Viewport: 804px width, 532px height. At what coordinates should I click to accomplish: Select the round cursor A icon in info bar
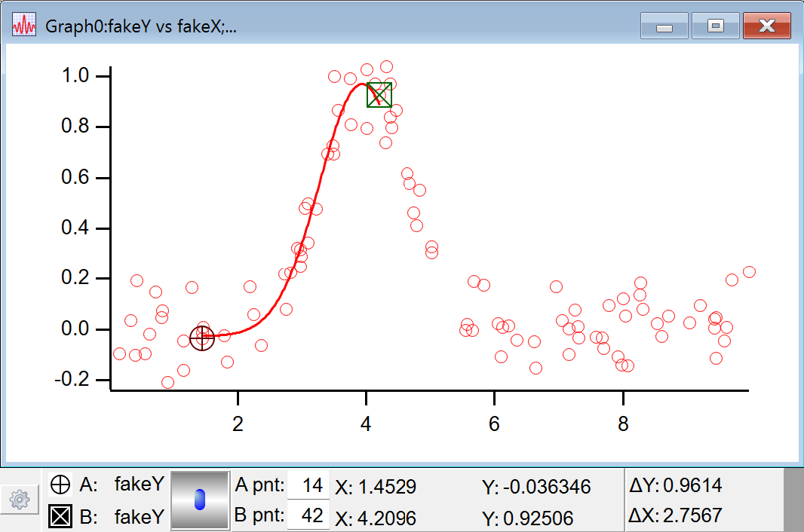tap(60, 485)
